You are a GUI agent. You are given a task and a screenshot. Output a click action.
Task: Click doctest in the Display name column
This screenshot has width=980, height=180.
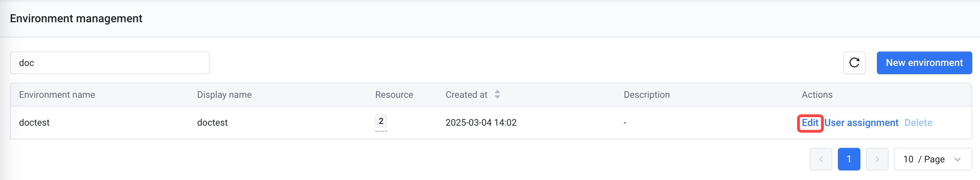tap(212, 122)
